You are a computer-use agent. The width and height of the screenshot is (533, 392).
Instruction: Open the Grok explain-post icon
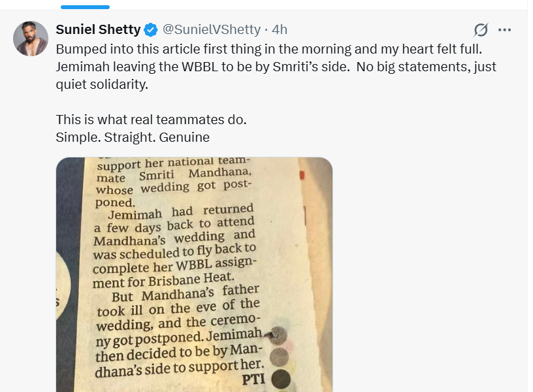(481, 29)
